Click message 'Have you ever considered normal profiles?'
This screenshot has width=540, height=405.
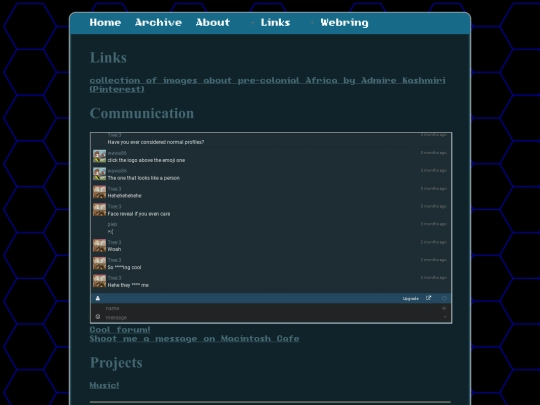click(x=156, y=142)
